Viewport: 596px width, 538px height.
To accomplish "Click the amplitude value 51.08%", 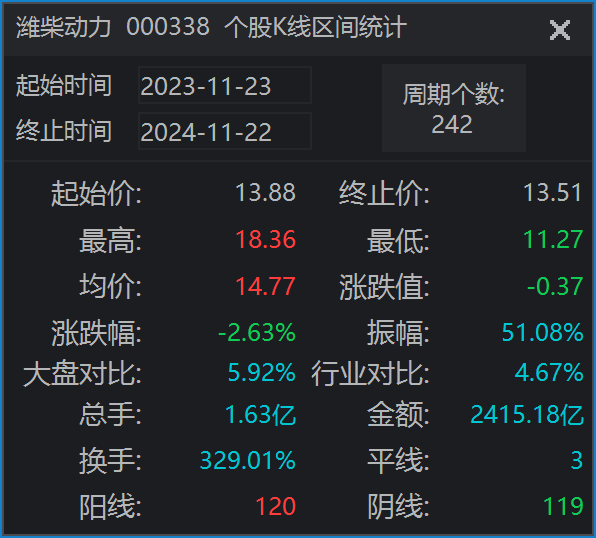I will pos(542,333).
